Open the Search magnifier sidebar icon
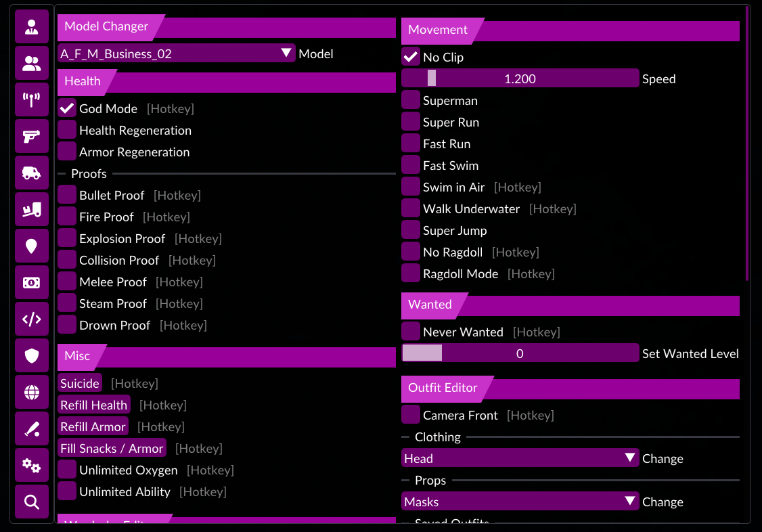 tap(32, 502)
